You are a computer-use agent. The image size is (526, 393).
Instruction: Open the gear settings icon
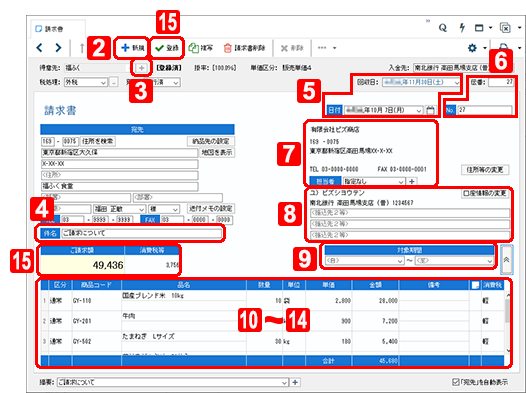tap(472, 48)
